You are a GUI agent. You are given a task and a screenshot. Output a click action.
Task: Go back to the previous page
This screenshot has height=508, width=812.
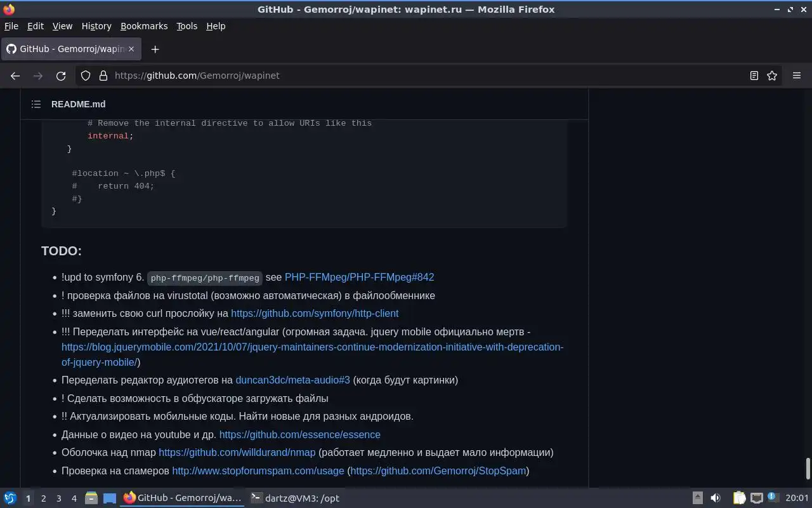15,76
